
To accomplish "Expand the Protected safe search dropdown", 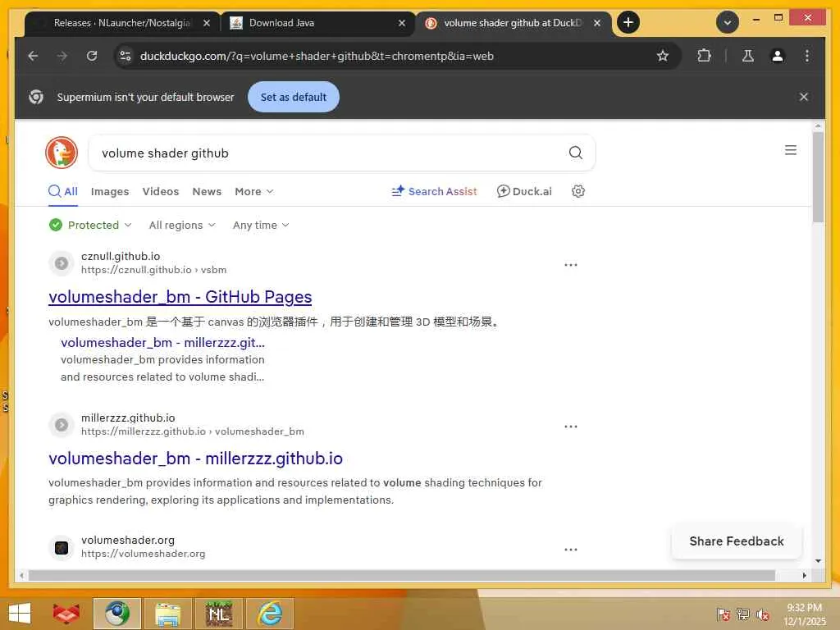I will 90,225.
